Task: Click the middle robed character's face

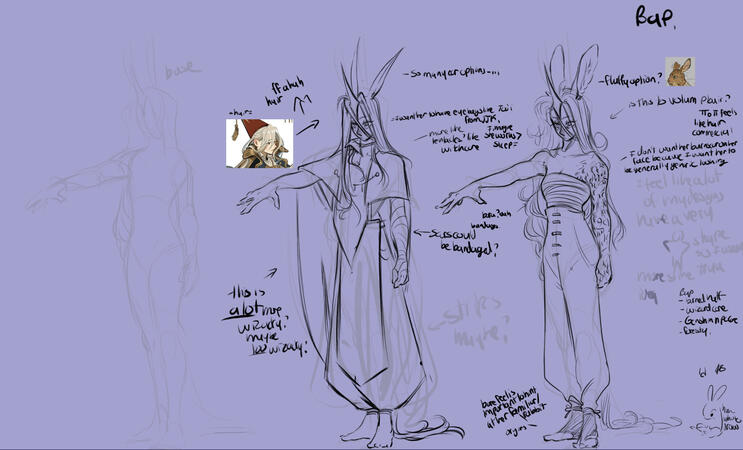Action: click(367, 127)
